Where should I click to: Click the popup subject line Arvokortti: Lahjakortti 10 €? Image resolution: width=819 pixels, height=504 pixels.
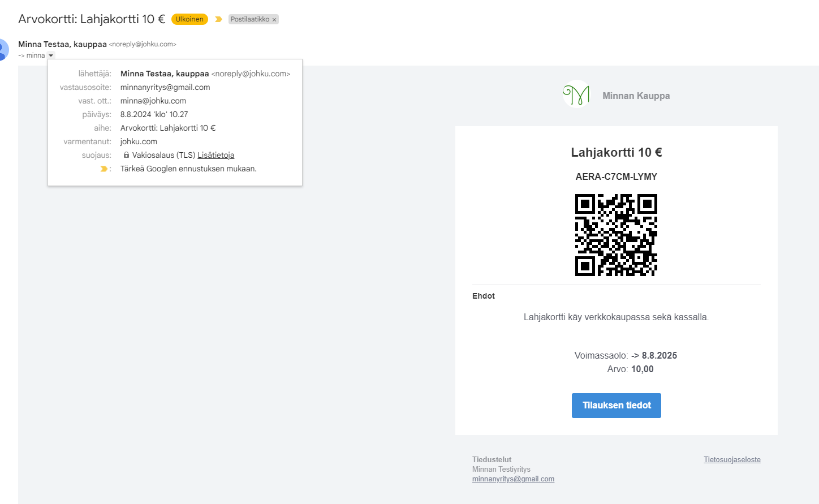168,128
